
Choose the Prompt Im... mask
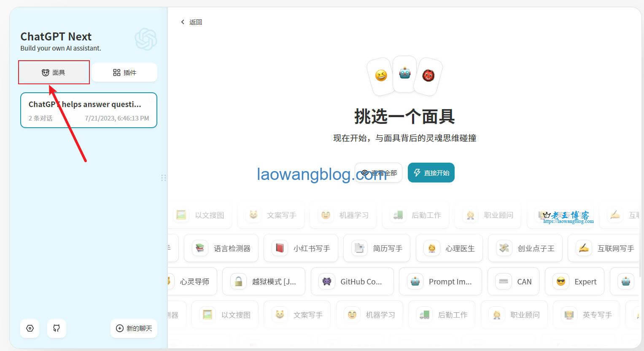point(440,281)
